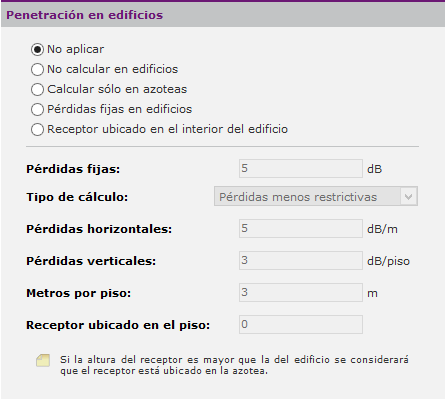
Task: Click the 'Pérdidas verticales:' label
Action: click(91, 261)
